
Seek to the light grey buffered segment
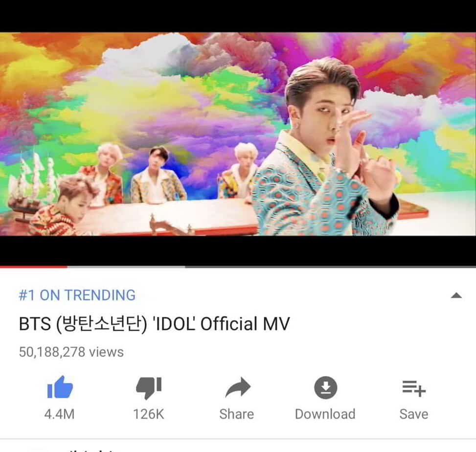coord(126,267)
